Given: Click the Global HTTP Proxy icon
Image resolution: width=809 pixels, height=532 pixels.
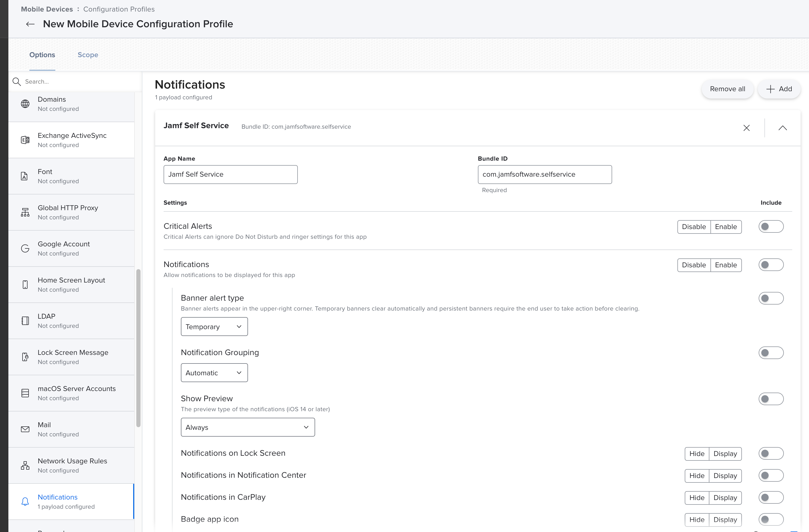Looking at the screenshot, I should 25,212.
